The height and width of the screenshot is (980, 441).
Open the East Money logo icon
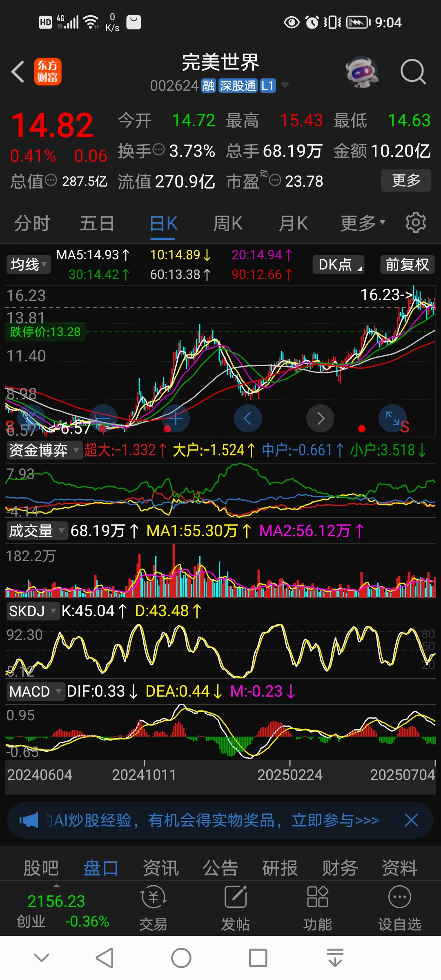point(48,71)
